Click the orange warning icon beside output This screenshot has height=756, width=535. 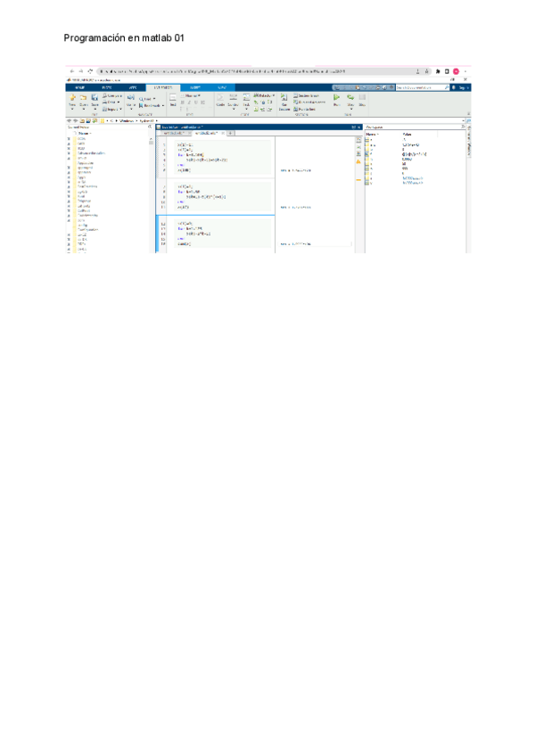(358, 162)
